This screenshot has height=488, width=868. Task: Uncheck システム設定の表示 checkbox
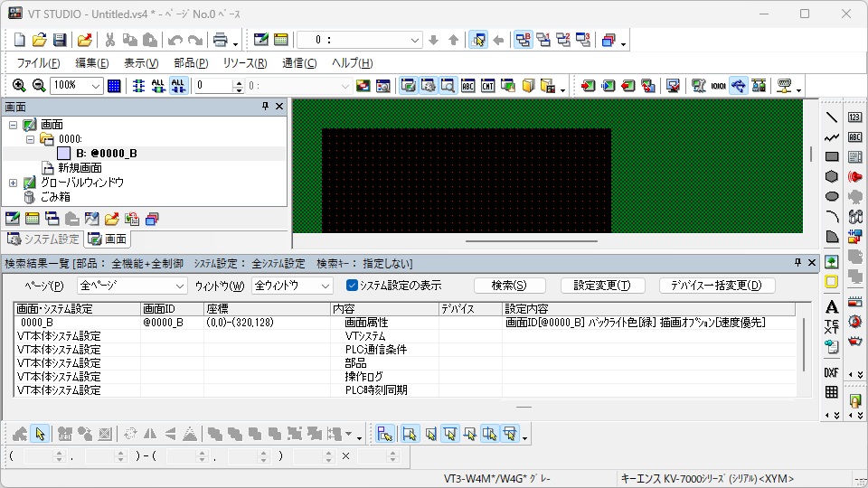353,286
